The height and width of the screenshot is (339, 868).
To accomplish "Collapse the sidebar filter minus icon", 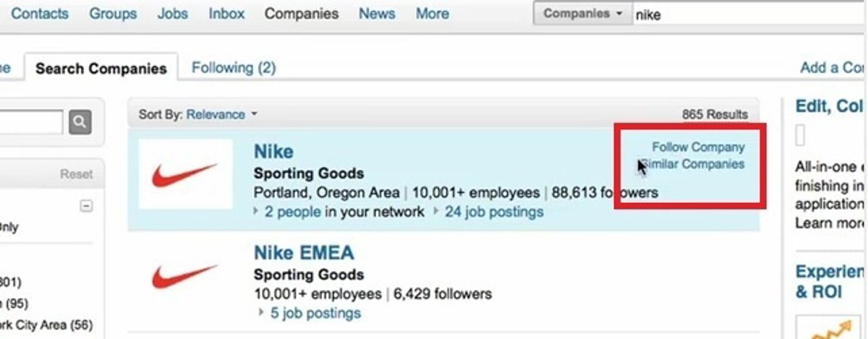I will point(85,206).
